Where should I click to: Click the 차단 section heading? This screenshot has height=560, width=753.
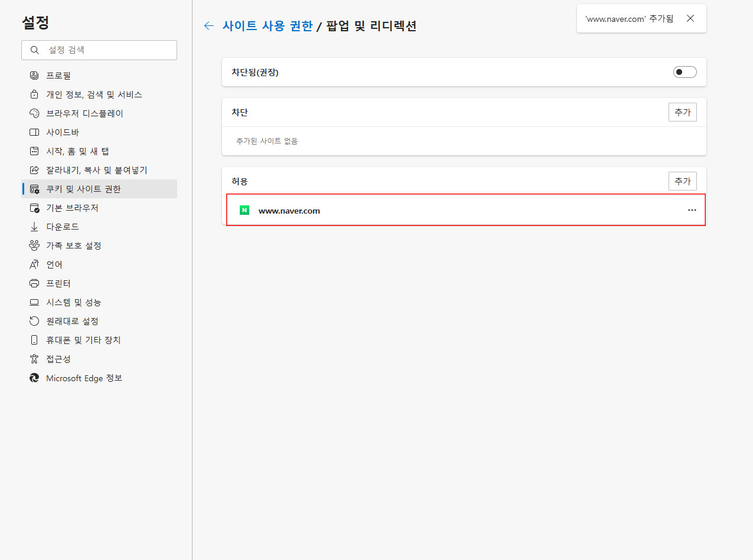[240, 112]
